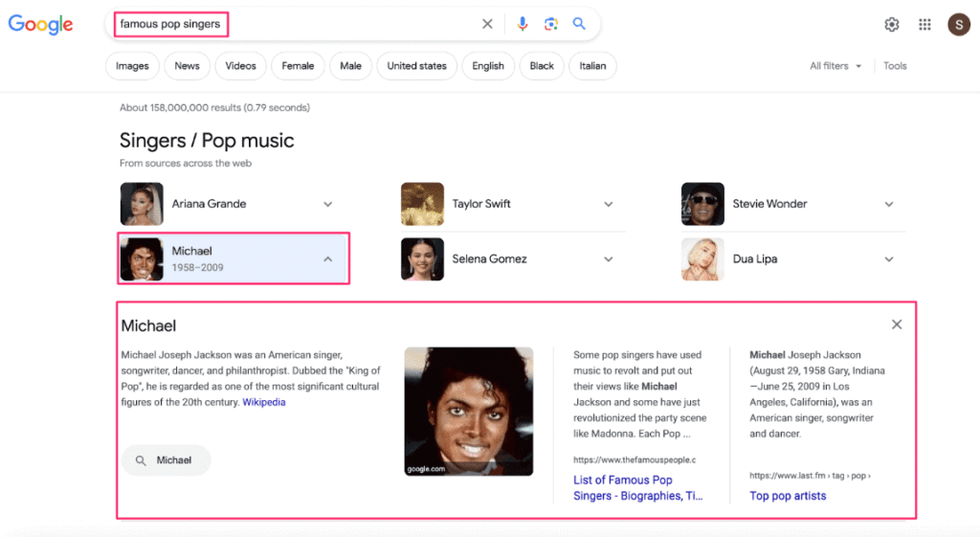Click the Ariana Grande name text
The image size is (980, 537).
point(209,204)
